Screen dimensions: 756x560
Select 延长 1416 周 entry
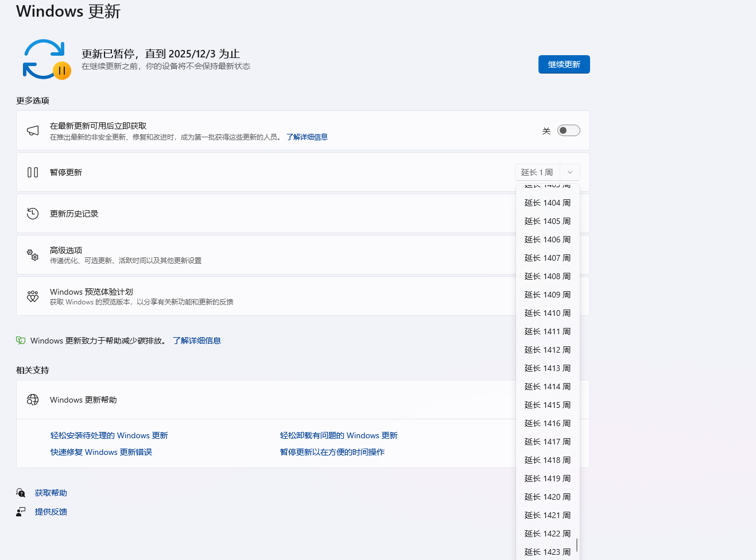tap(548, 423)
